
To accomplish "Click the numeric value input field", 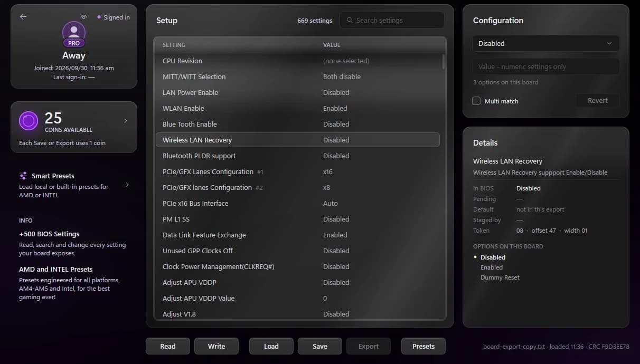I will 545,66.
